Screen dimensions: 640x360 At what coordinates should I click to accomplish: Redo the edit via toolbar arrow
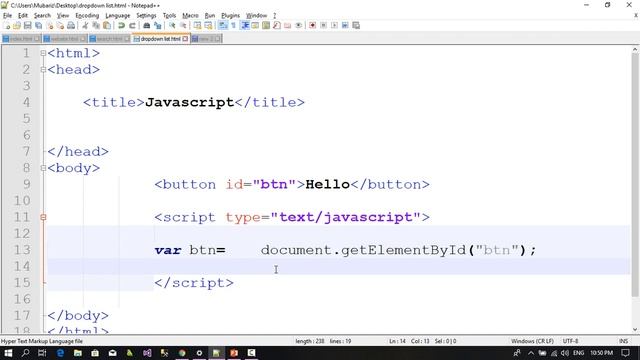(132, 26)
